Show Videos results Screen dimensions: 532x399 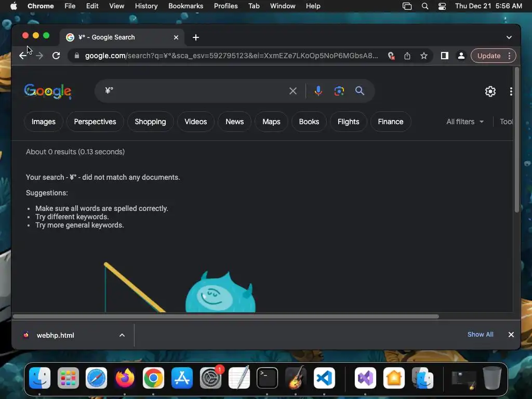coord(196,122)
